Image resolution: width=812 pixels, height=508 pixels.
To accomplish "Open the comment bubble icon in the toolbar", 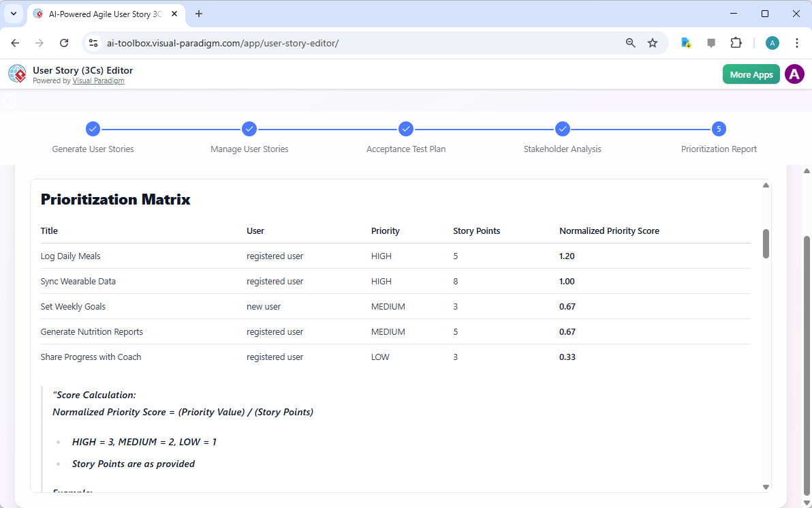I will [711, 42].
